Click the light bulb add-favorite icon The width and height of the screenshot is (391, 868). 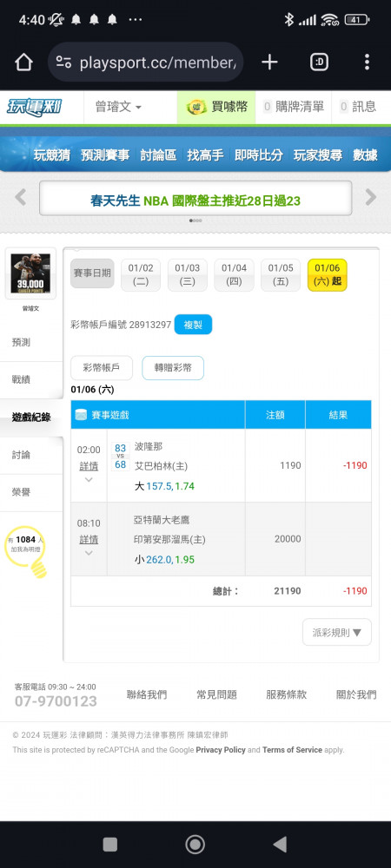coord(38,568)
